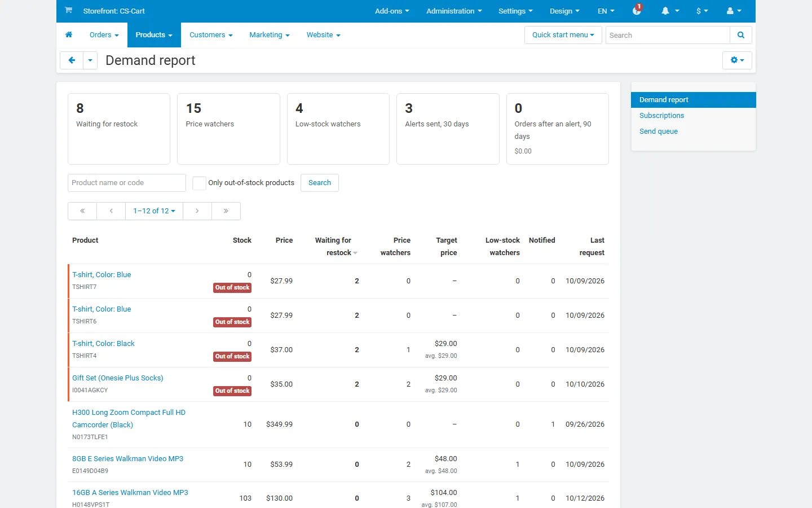Open H300 Long Zoom Camcorder link

click(129, 419)
